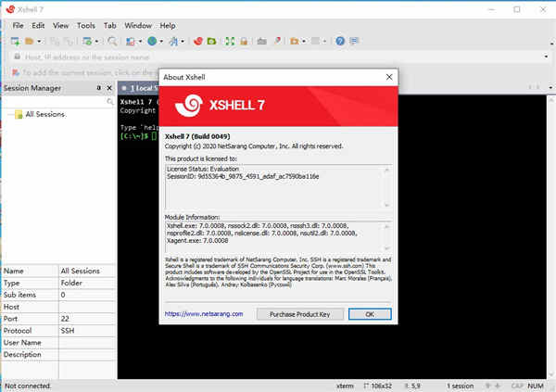Click the Color Scheme toolbar icon

(x=131, y=41)
